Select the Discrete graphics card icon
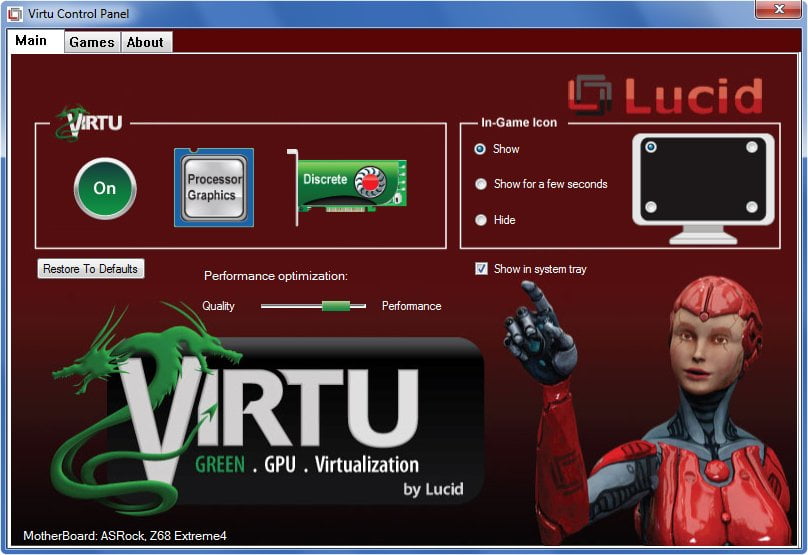Viewport: 808px width, 555px height. click(347, 187)
